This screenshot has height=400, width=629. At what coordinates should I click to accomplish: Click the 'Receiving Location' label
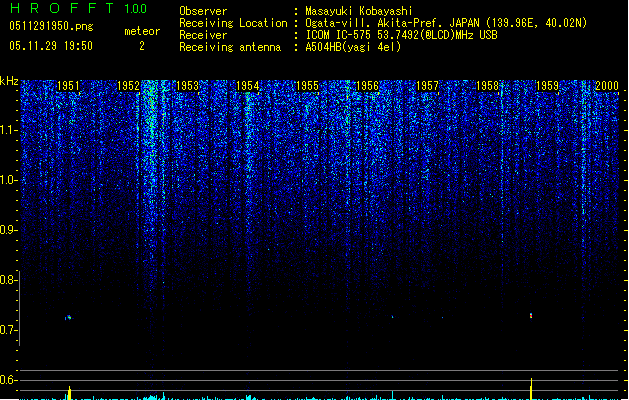(x=233, y=23)
